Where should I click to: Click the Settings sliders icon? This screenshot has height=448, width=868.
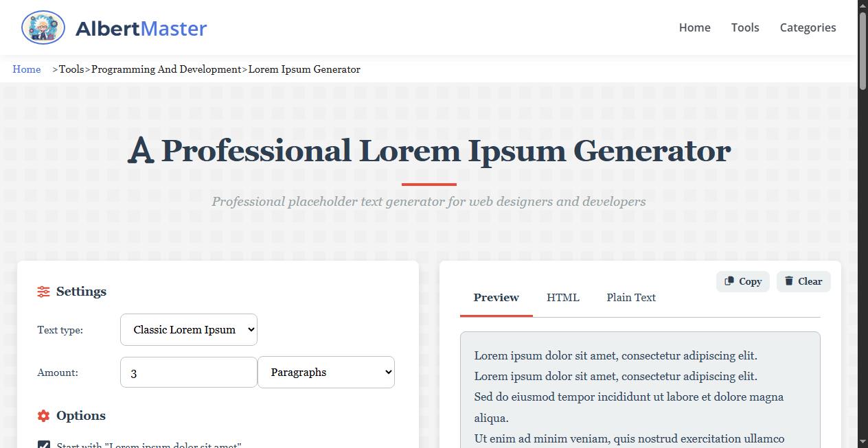click(43, 291)
